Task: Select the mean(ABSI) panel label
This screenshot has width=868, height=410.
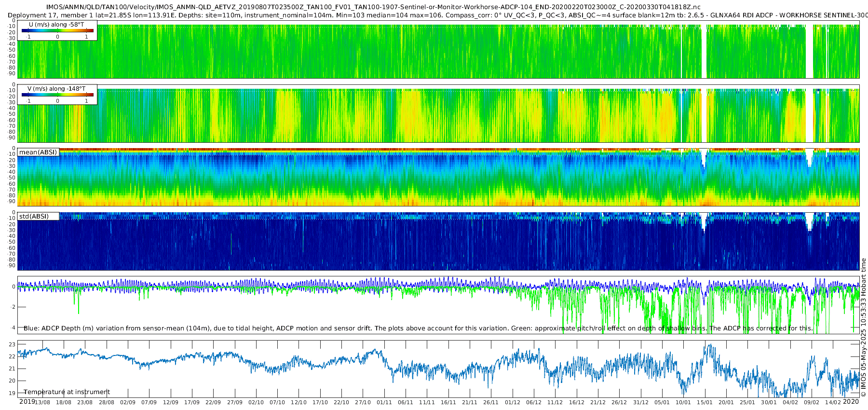Action: (38, 152)
